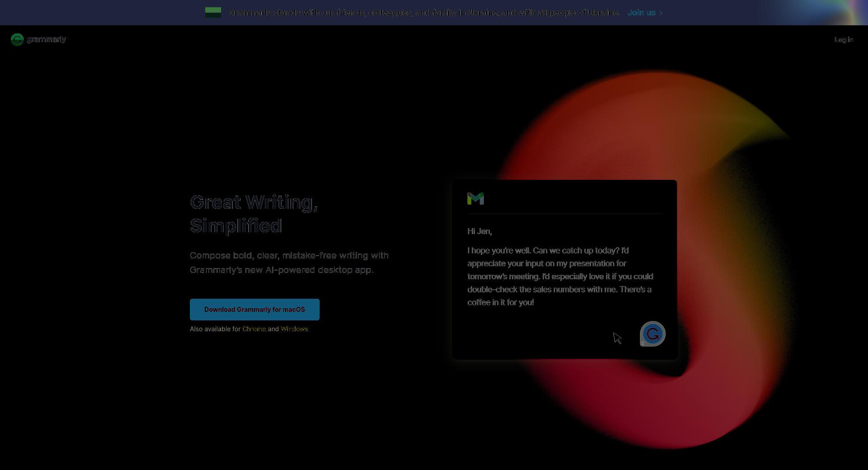Image resolution: width=868 pixels, height=470 pixels.
Task: Click the 'Hi Jen,' greeting text
Action: click(480, 231)
